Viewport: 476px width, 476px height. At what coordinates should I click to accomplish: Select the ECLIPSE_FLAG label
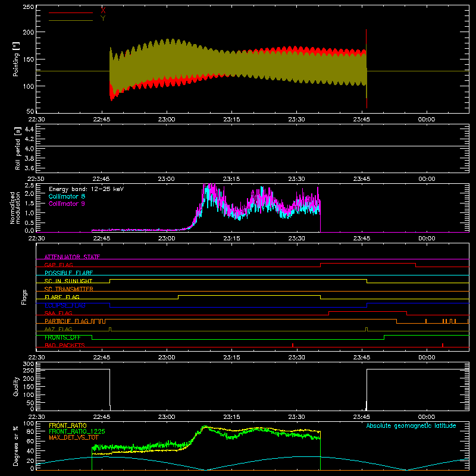click(65, 305)
